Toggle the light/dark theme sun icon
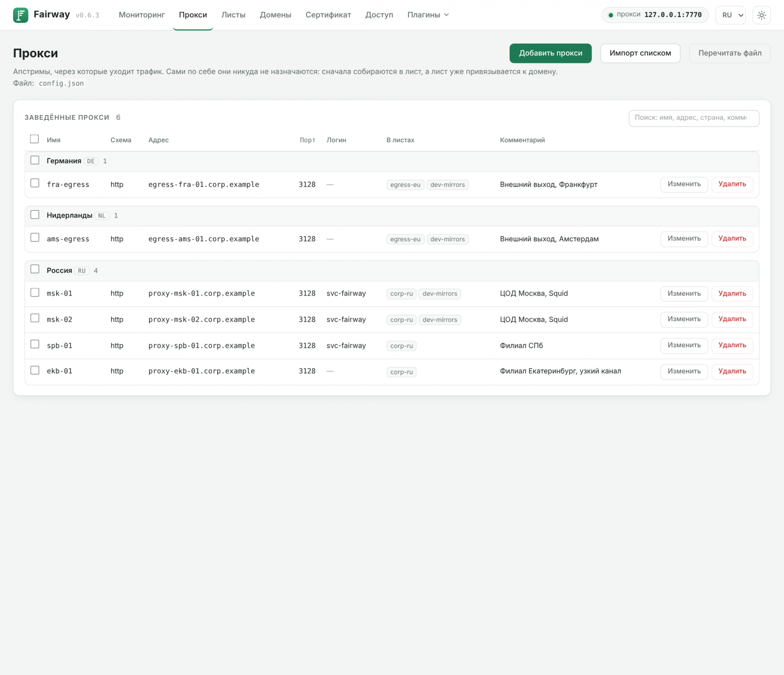 tap(761, 15)
